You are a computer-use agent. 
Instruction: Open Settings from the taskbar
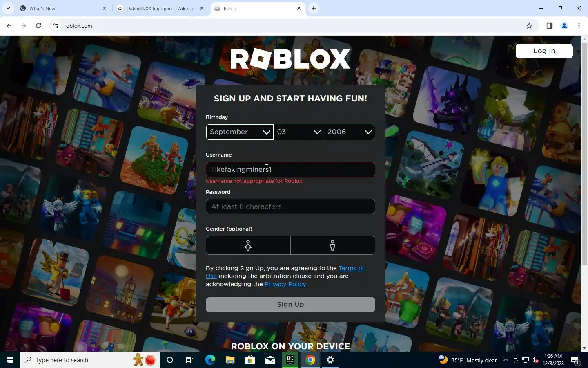pos(330,360)
